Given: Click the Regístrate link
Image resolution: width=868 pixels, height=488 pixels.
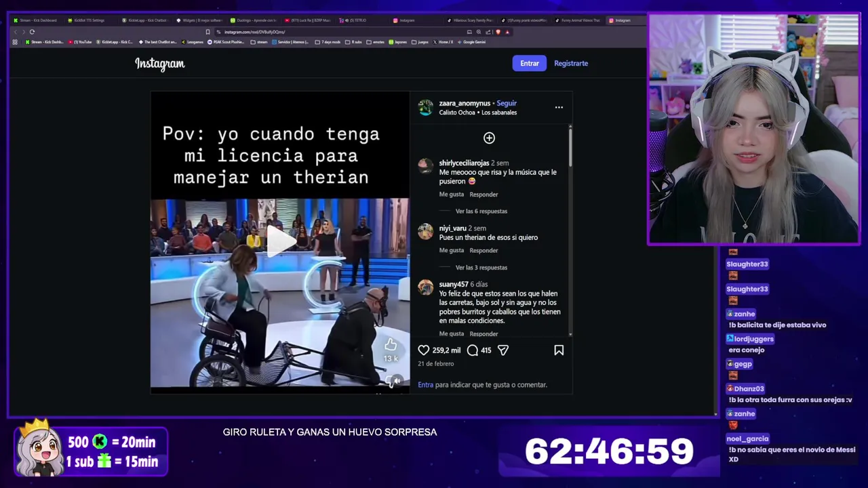Looking at the screenshot, I should (x=571, y=63).
